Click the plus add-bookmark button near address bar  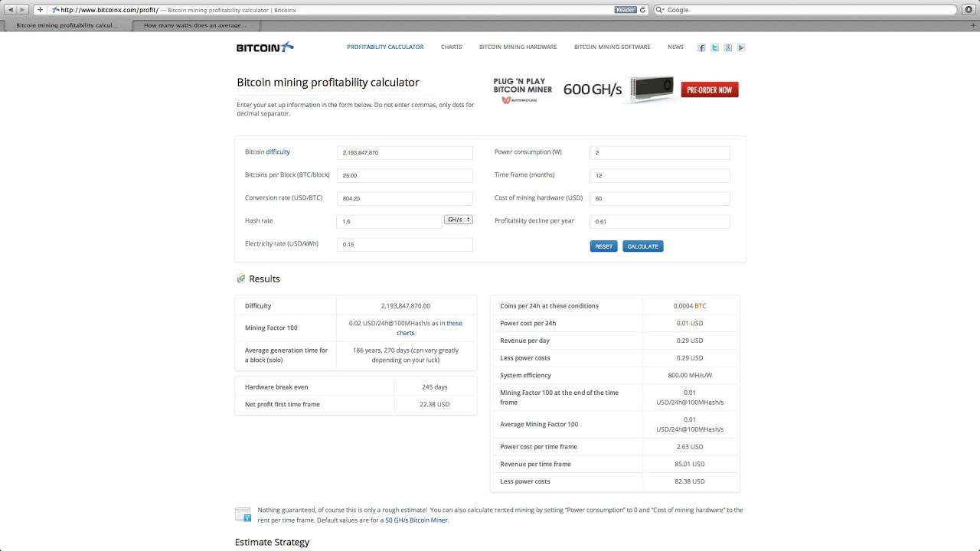[40, 10]
